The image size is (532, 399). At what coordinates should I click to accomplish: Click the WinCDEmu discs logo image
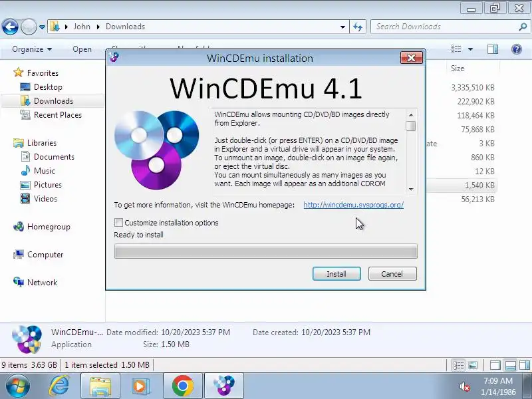pyautogui.click(x=156, y=150)
